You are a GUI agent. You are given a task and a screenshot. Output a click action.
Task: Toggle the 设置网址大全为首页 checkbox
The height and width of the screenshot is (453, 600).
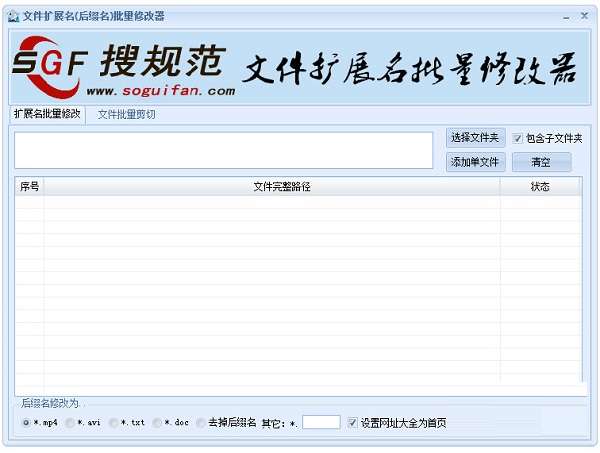pos(352,423)
